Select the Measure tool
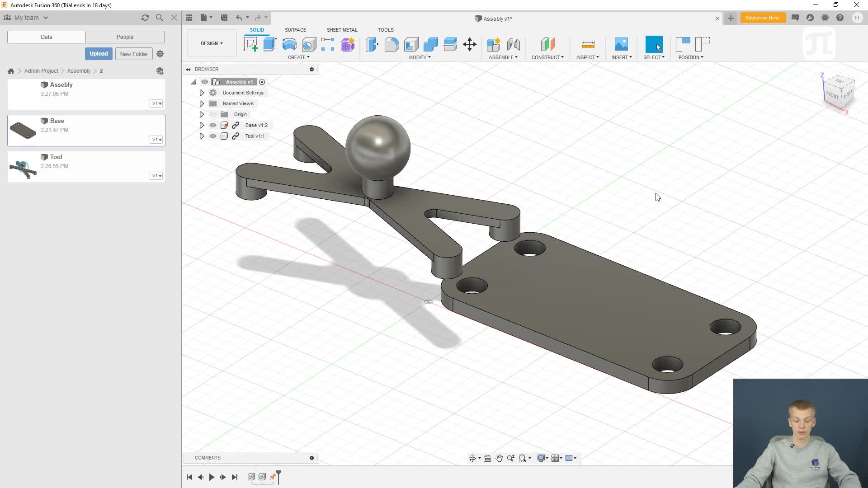The image size is (868, 488). click(588, 44)
